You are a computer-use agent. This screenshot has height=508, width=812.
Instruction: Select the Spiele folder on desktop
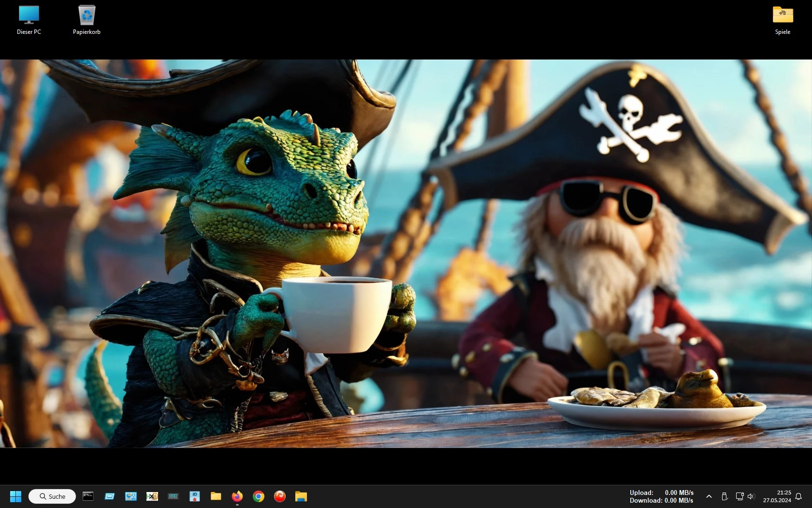point(783,20)
